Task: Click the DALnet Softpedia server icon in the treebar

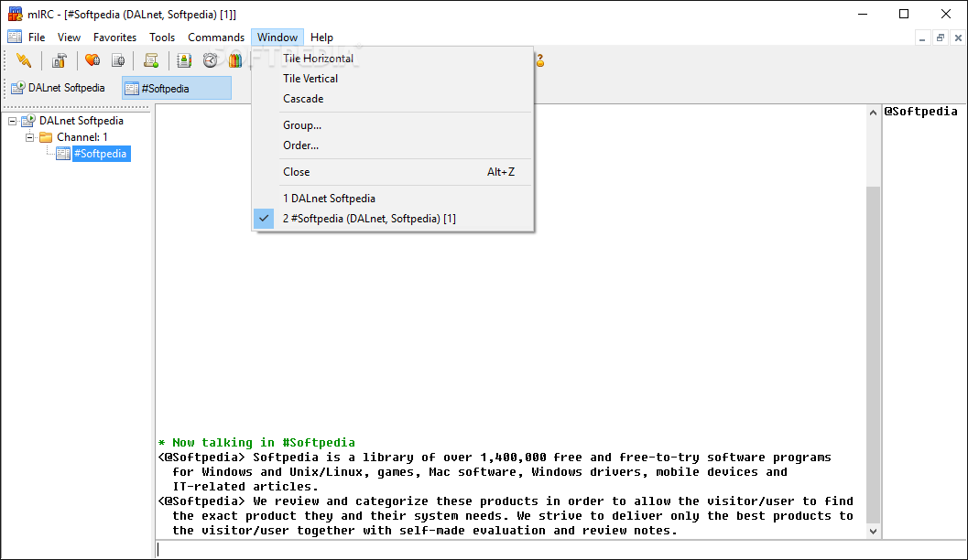Action: [28, 120]
